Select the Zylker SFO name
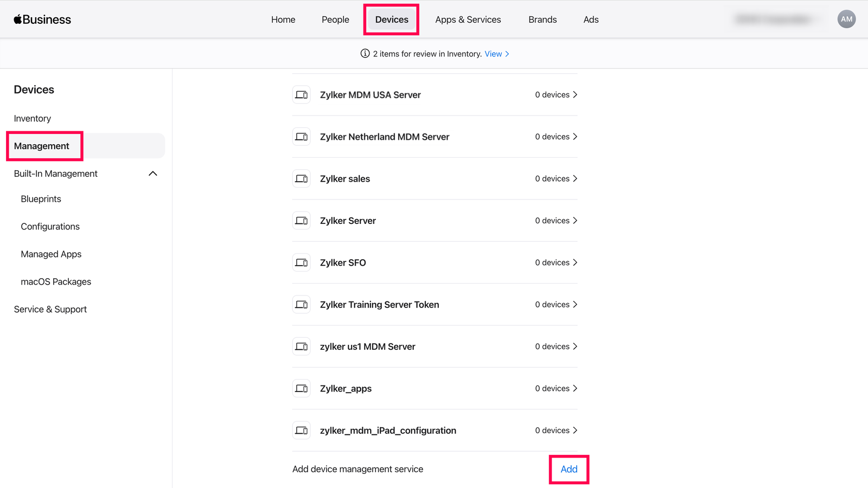The image size is (868, 488). 343,262
